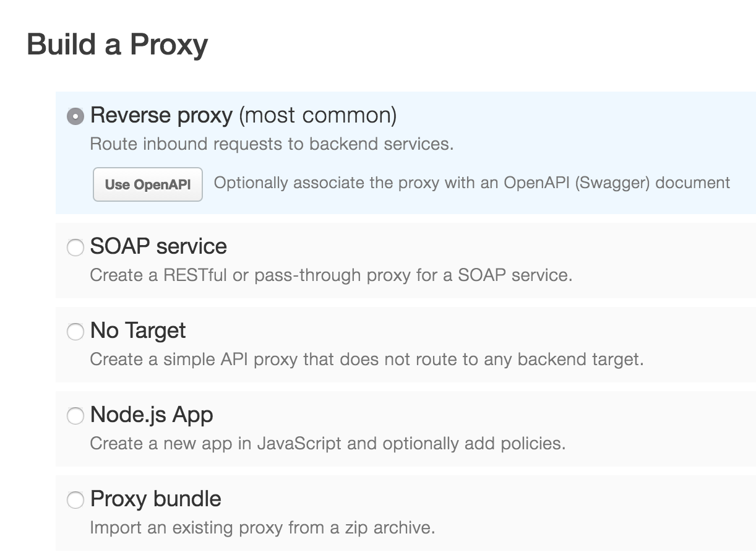This screenshot has width=756, height=557.
Task: Click the 'Proxy bundle' label text
Action: [x=156, y=499]
